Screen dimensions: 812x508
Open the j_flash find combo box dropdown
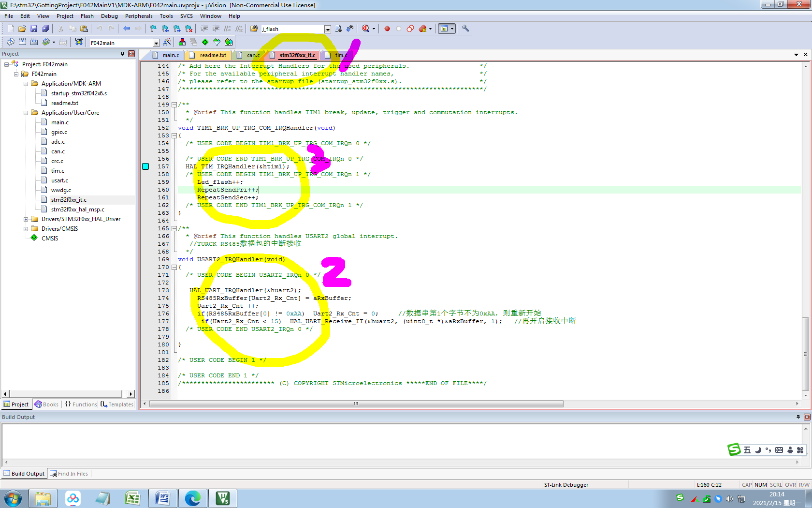tap(327, 29)
